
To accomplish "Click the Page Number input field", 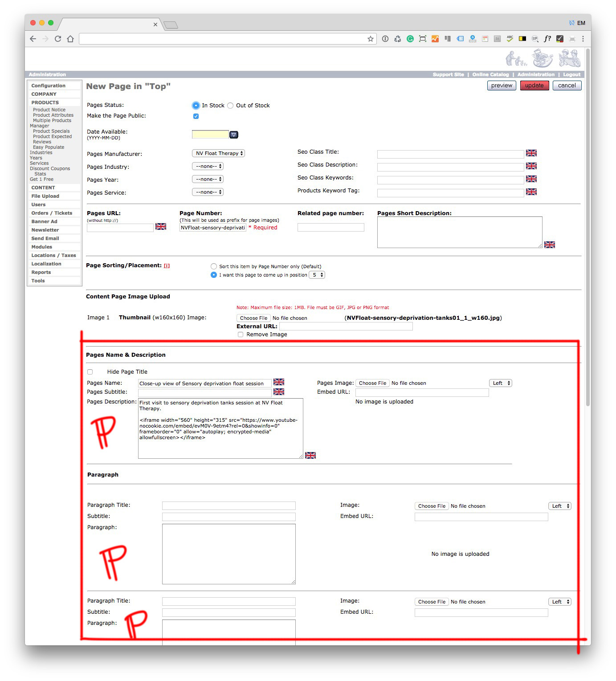I will point(213,228).
